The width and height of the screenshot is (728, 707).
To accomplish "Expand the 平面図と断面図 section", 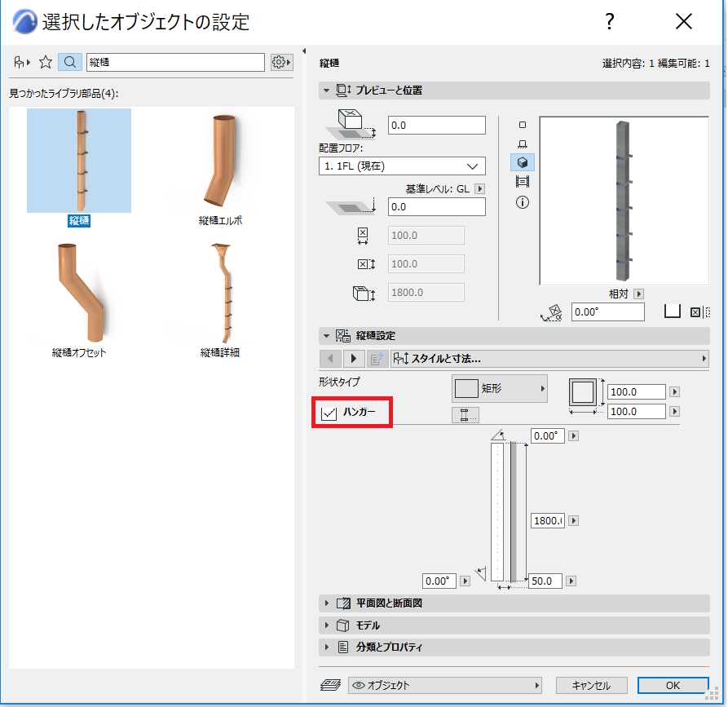I will (x=514, y=603).
